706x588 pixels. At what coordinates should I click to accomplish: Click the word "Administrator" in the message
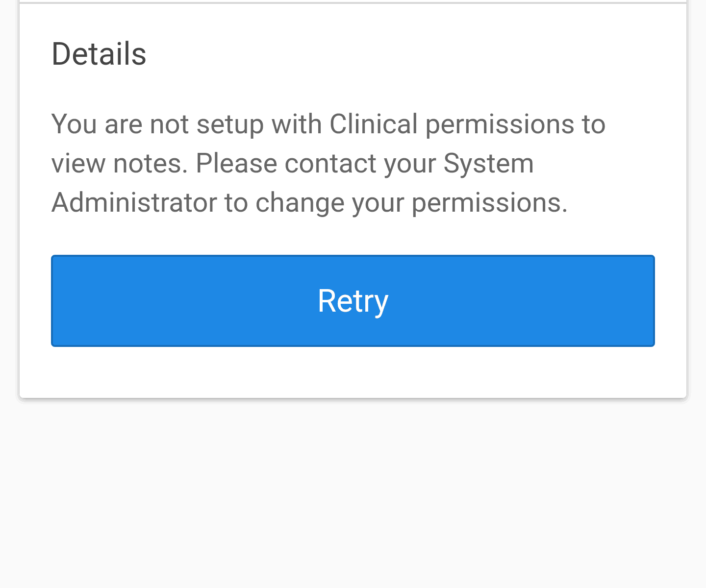134,202
